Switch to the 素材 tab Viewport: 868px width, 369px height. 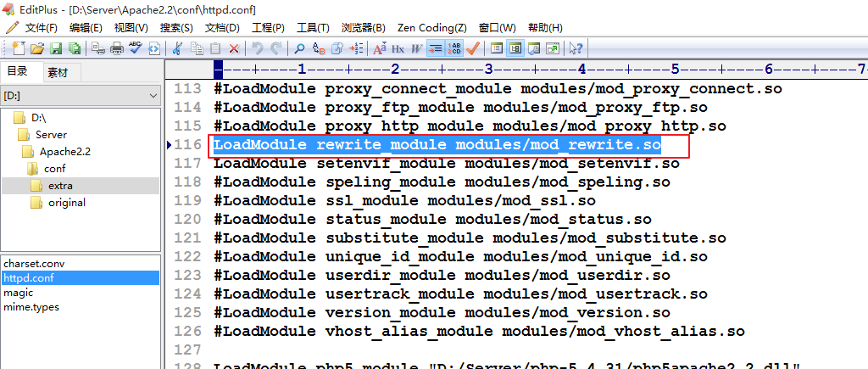click(58, 72)
